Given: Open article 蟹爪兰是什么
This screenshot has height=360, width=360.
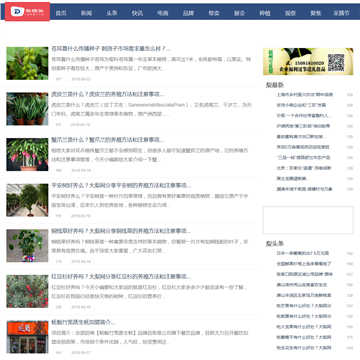Looking at the screenshot, I should 108,140.
